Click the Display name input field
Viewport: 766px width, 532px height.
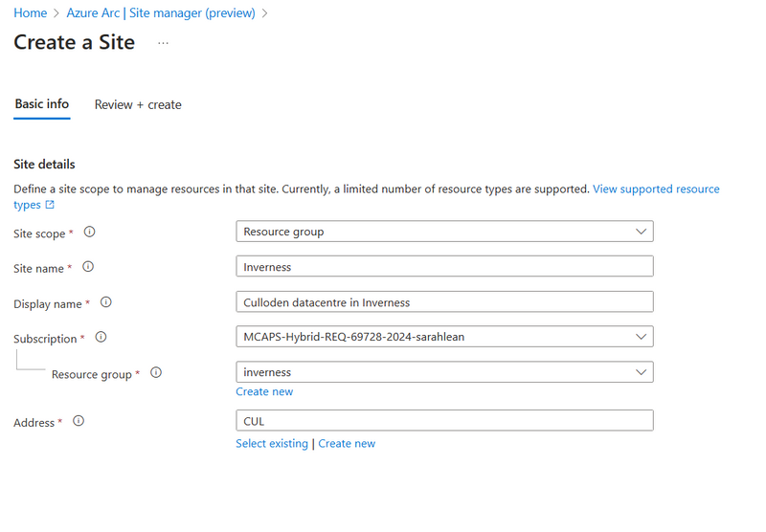tap(444, 302)
